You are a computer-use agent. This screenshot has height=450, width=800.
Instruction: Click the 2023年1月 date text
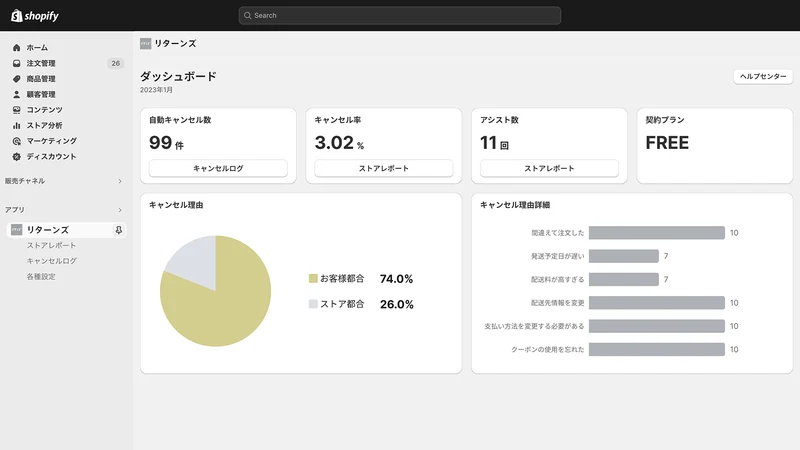click(x=156, y=90)
